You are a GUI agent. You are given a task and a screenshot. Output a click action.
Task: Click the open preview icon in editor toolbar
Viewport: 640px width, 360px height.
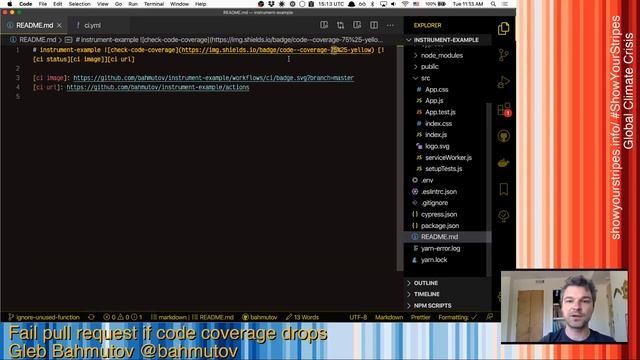[x=357, y=25]
